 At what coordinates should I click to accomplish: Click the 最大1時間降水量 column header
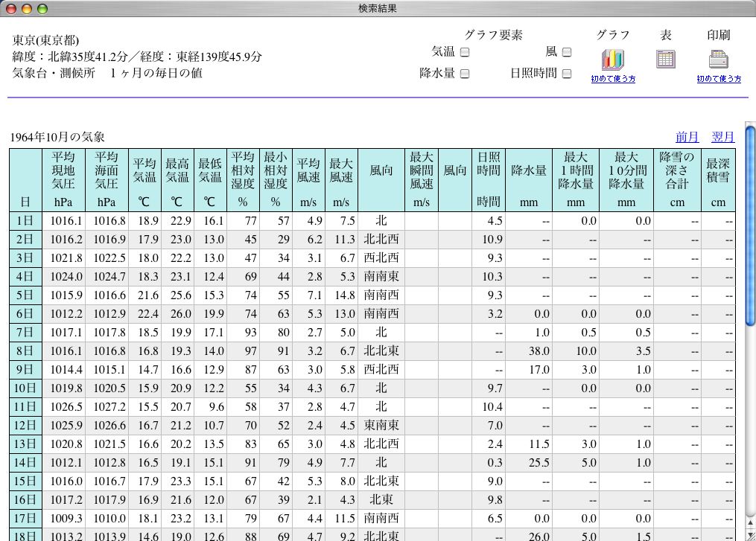pyautogui.click(x=576, y=180)
